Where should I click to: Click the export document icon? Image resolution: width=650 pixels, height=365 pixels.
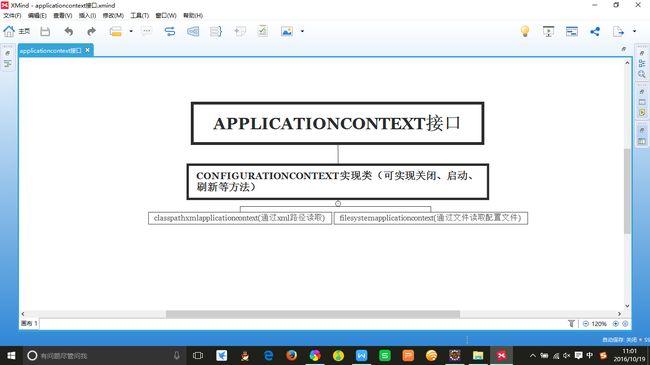(618, 31)
